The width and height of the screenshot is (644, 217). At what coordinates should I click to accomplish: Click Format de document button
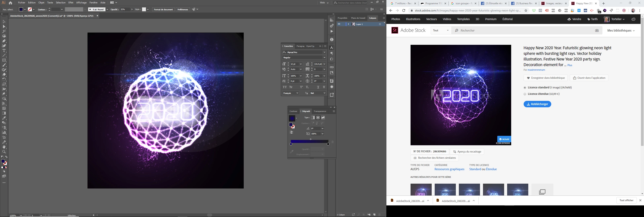(163, 9)
